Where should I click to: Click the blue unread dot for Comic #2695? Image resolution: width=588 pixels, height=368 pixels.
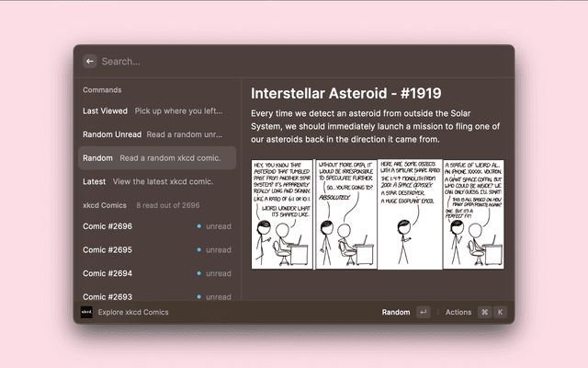point(198,249)
